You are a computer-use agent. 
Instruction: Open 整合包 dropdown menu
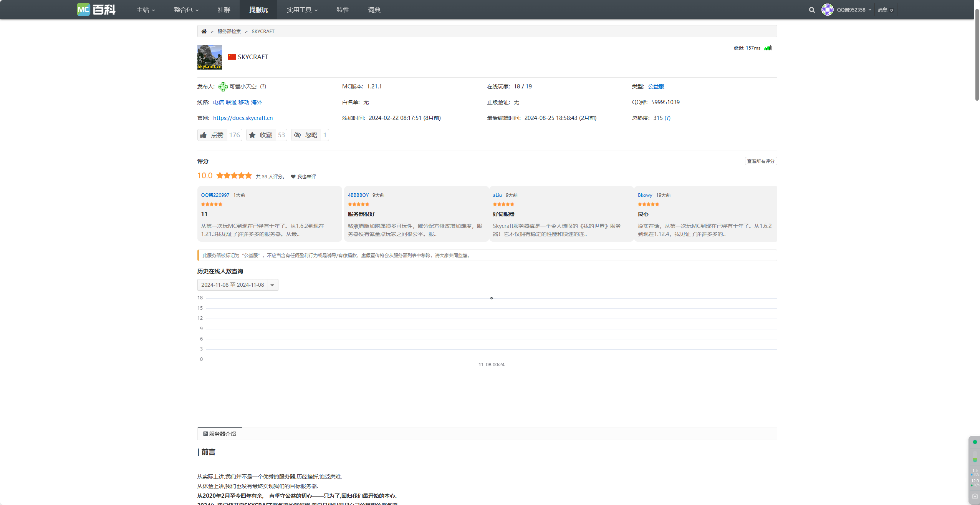pos(186,10)
